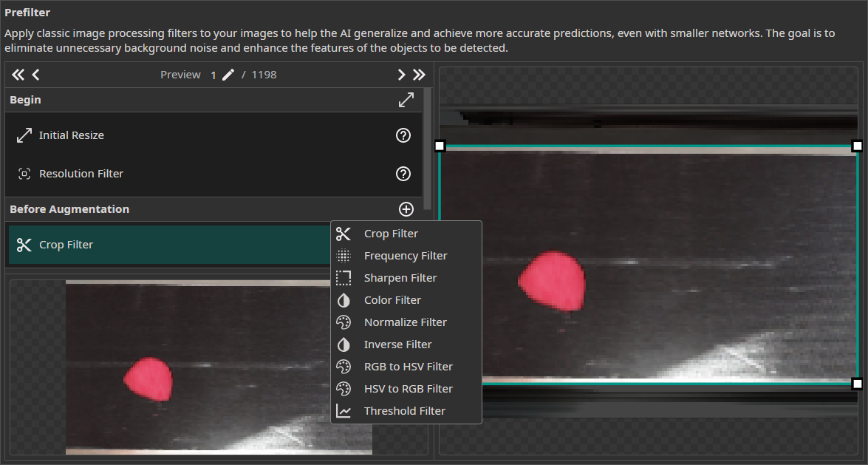Open help for Resolution Filter
The width and height of the screenshot is (868, 465).
pos(403,174)
